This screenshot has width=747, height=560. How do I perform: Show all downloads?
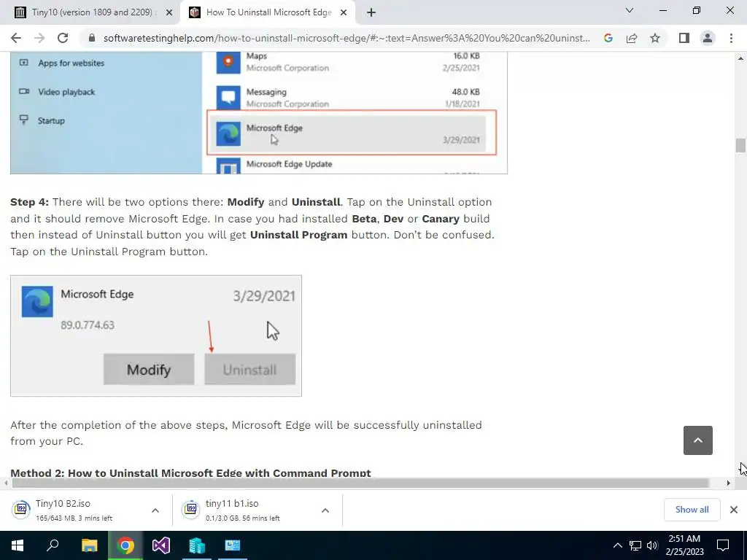(692, 510)
